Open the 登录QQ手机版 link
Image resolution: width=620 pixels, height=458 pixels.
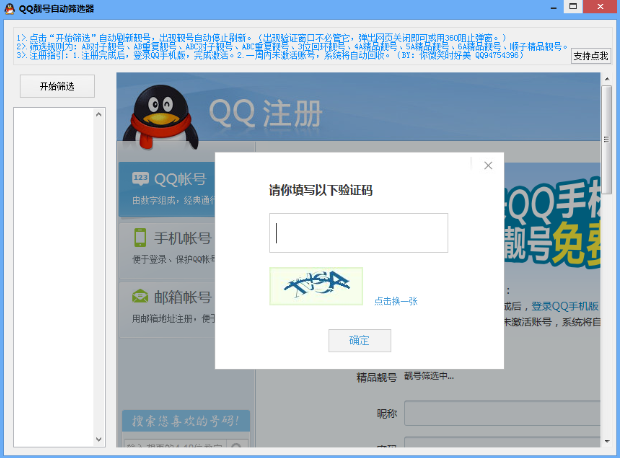click(565, 307)
